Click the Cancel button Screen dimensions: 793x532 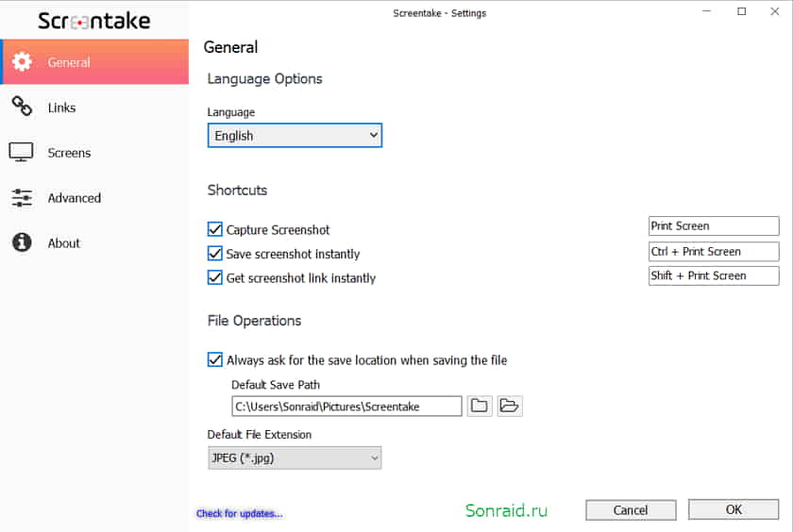click(631, 510)
